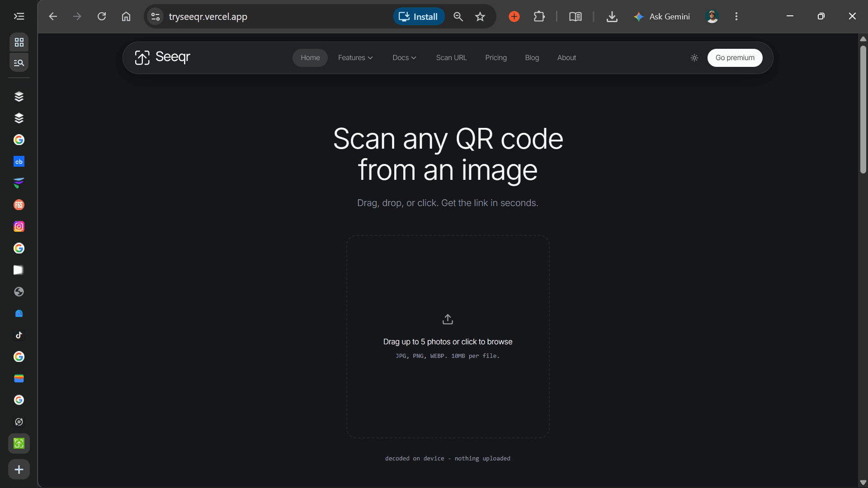Click the address bar URL tryseeqr.vercel.app
The height and width of the screenshot is (488, 868).
click(x=208, y=17)
